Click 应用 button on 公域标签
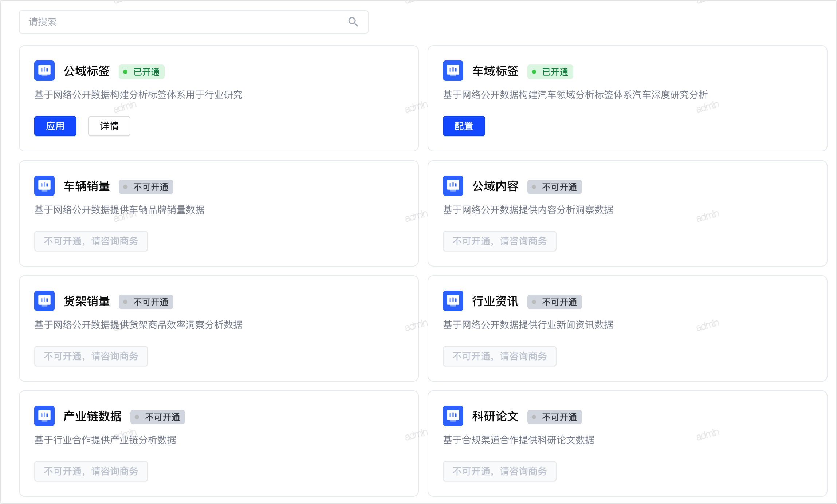Screen dimensions: 837x504 click(55, 126)
